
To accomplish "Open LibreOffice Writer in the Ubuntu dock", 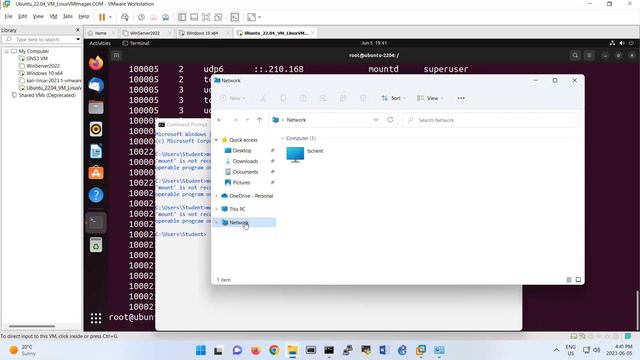I will pyautogui.click(x=96, y=151).
